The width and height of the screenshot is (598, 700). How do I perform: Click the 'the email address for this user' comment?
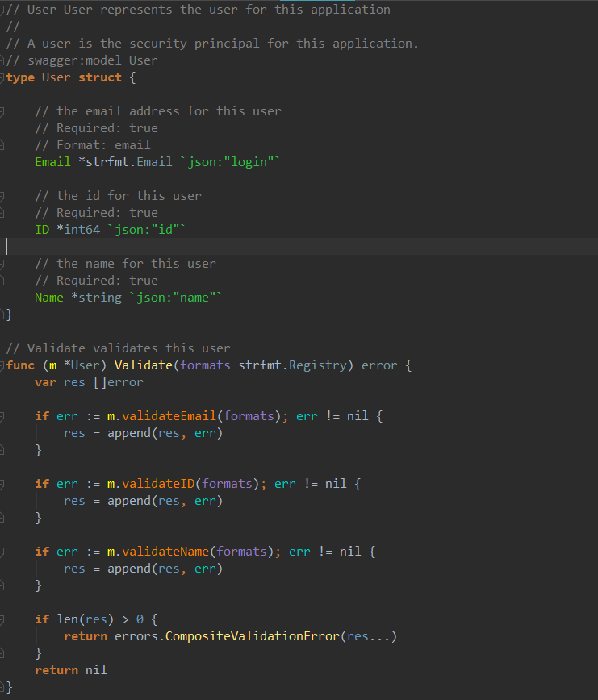coord(158,111)
